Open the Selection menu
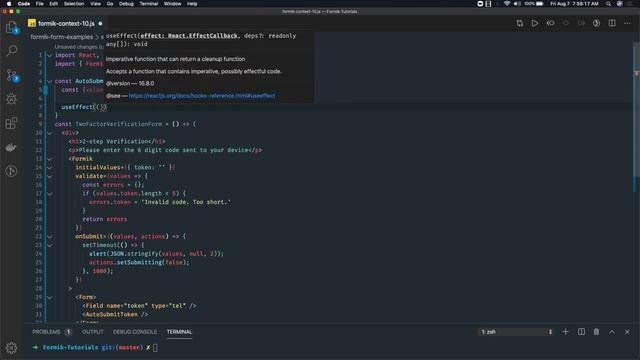The height and width of the screenshot is (360, 640). click(74, 4)
